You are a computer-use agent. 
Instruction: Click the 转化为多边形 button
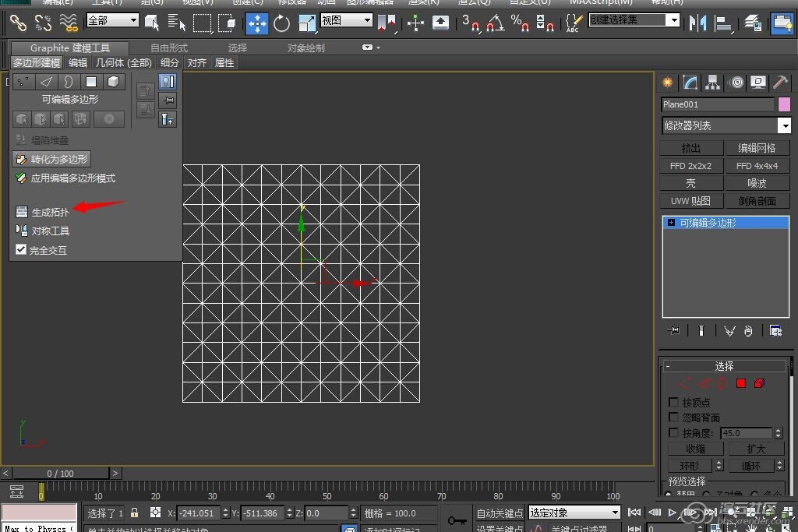click(51, 159)
